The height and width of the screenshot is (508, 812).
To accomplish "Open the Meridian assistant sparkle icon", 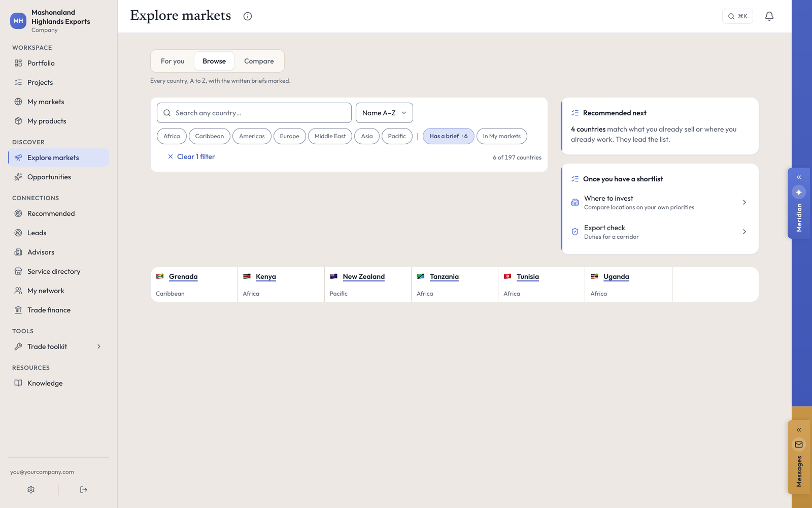I will [799, 192].
